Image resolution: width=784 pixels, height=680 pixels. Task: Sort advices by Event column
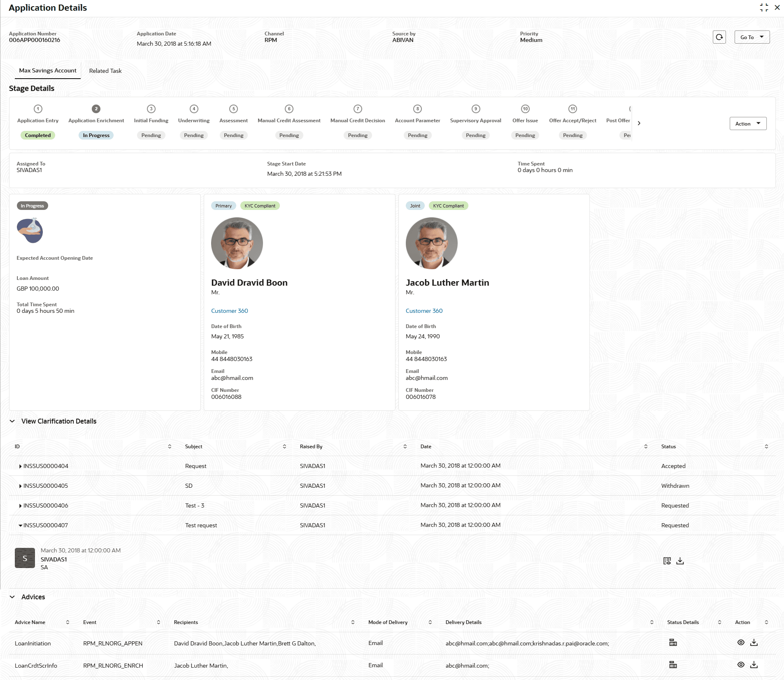158,622
